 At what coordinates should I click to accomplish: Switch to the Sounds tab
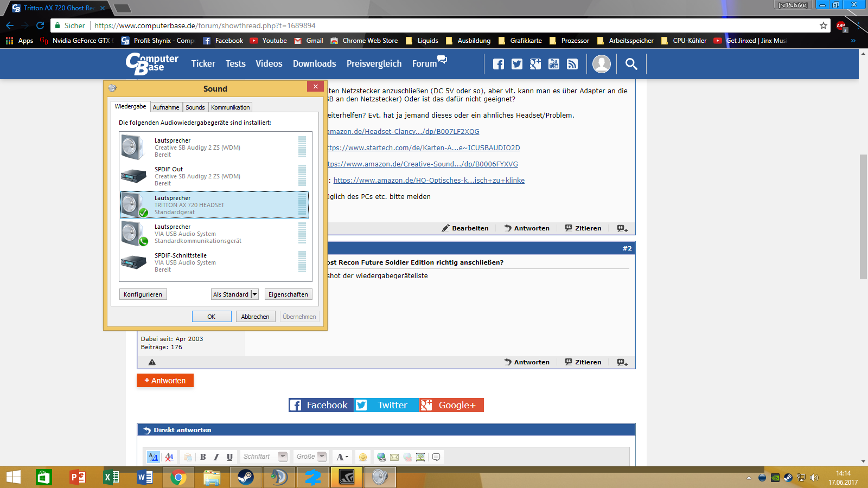(195, 107)
